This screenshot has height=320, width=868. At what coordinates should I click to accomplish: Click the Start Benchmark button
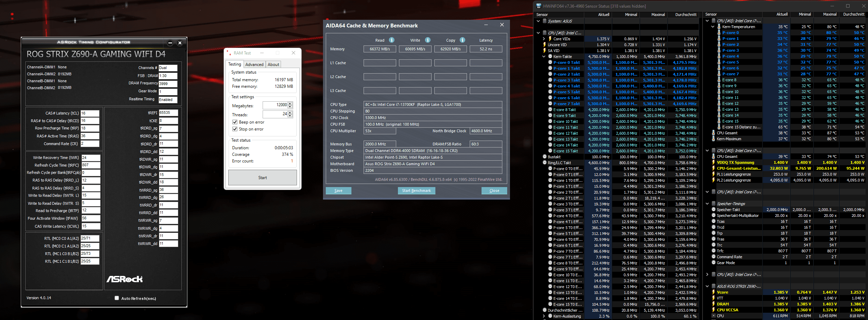[x=416, y=191]
